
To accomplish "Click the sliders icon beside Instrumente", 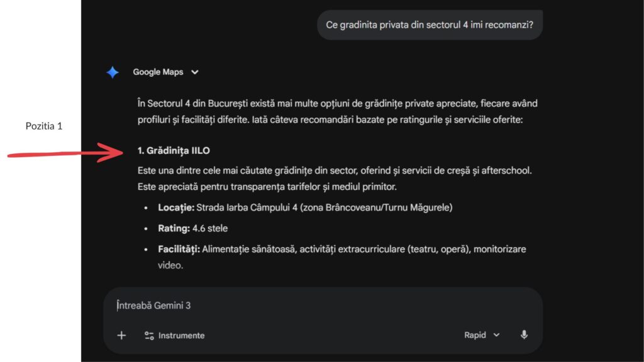I will (149, 336).
